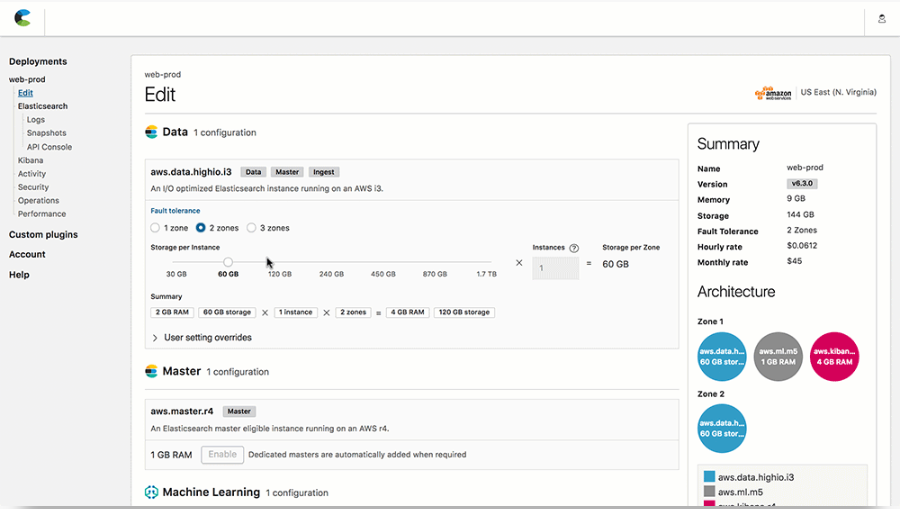Image resolution: width=900 pixels, height=509 pixels.
Task: Click the Master tag on aws.master.r4
Action: point(239,411)
